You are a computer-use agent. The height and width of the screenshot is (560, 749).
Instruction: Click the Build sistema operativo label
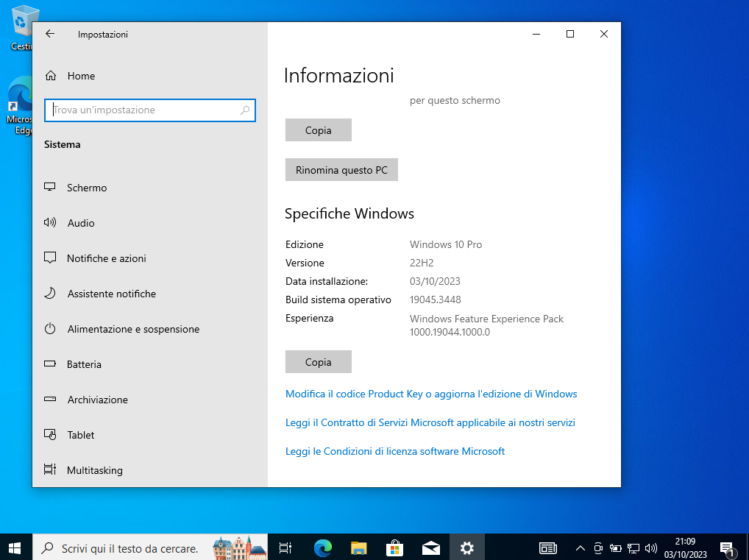[x=338, y=300]
